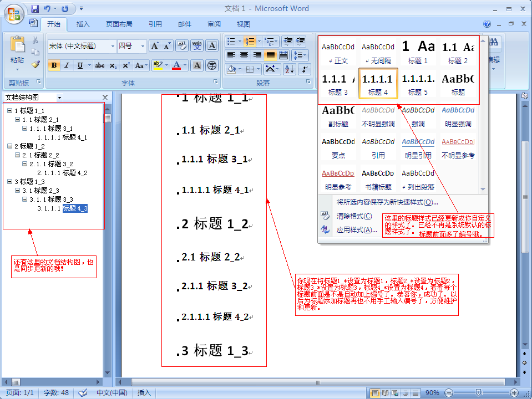Apply character shading A icon

197,65
